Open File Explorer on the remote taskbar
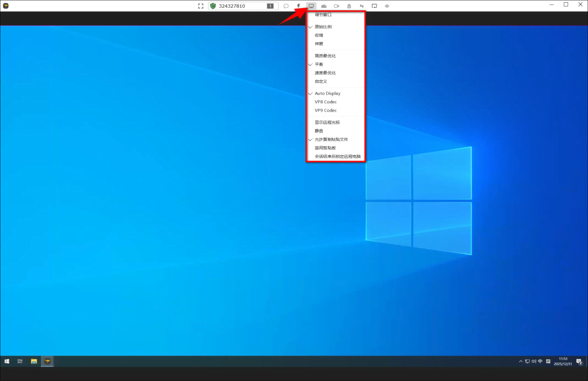 [x=34, y=361]
